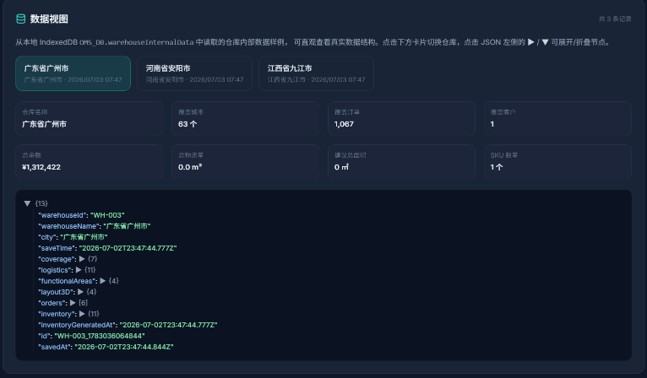Click the warehouse name stat card 广东省广州市
The width and height of the screenshot is (647, 378).
tap(89, 118)
